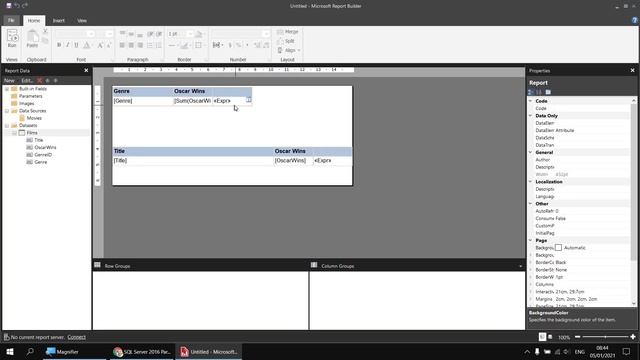Click the Property Pages icon in Properties
640x360 pixels.
[548, 92]
